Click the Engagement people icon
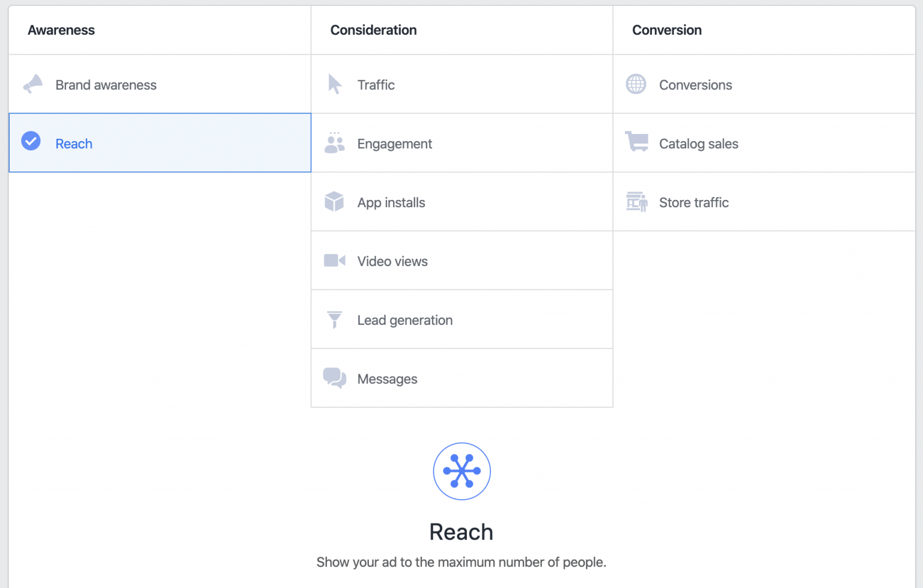This screenshot has height=588, width=923. tap(335, 143)
